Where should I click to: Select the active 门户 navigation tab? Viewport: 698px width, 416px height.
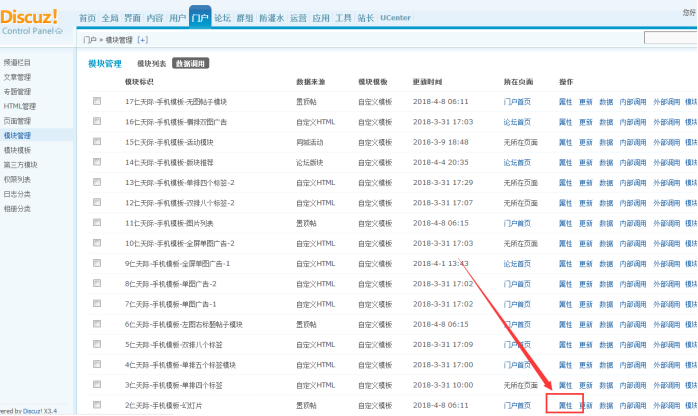tap(200, 17)
